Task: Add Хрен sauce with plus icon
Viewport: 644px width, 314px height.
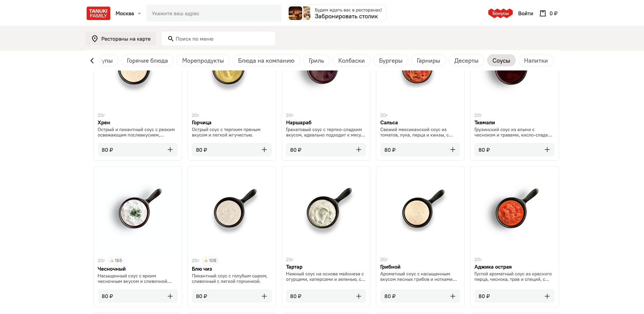Action: coord(170,150)
